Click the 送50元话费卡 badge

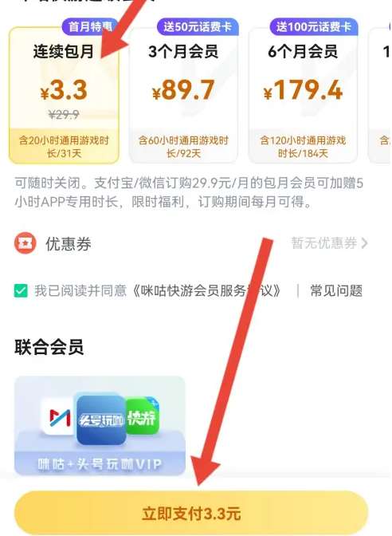[198, 26]
